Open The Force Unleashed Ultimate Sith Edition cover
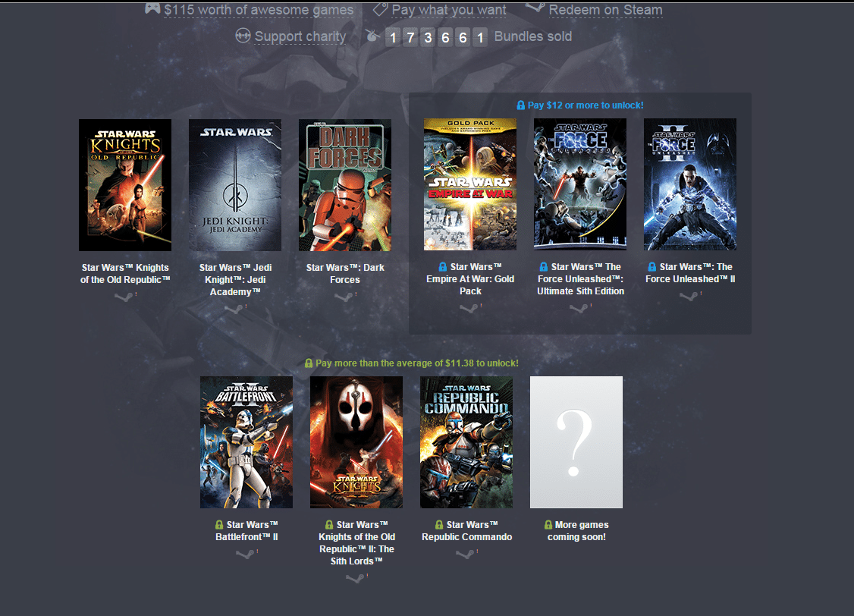The image size is (854, 616). point(580,184)
